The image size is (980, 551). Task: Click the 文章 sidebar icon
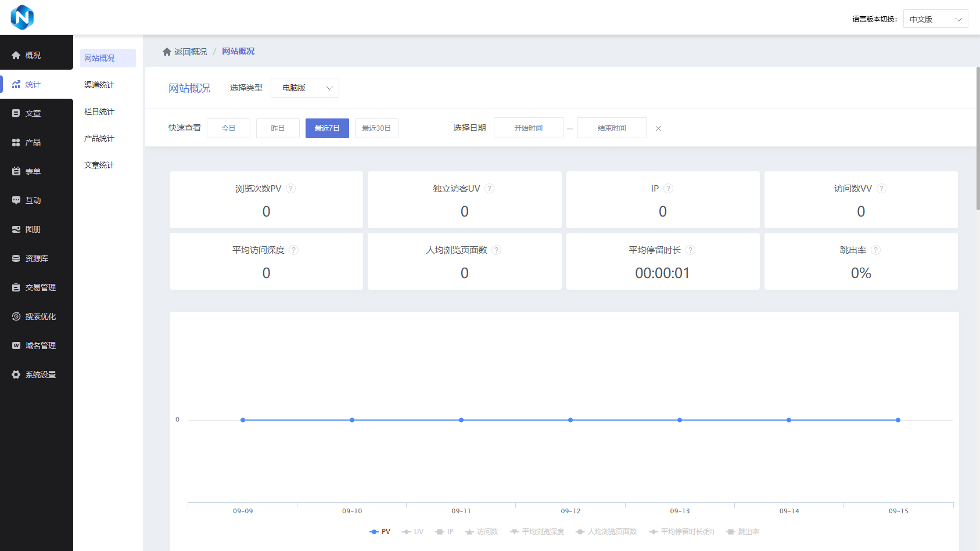tap(16, 113)
